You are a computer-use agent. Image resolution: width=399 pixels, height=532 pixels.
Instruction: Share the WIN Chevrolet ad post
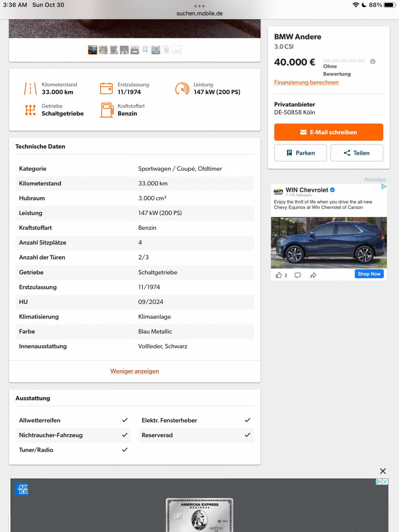pos(313,275)
